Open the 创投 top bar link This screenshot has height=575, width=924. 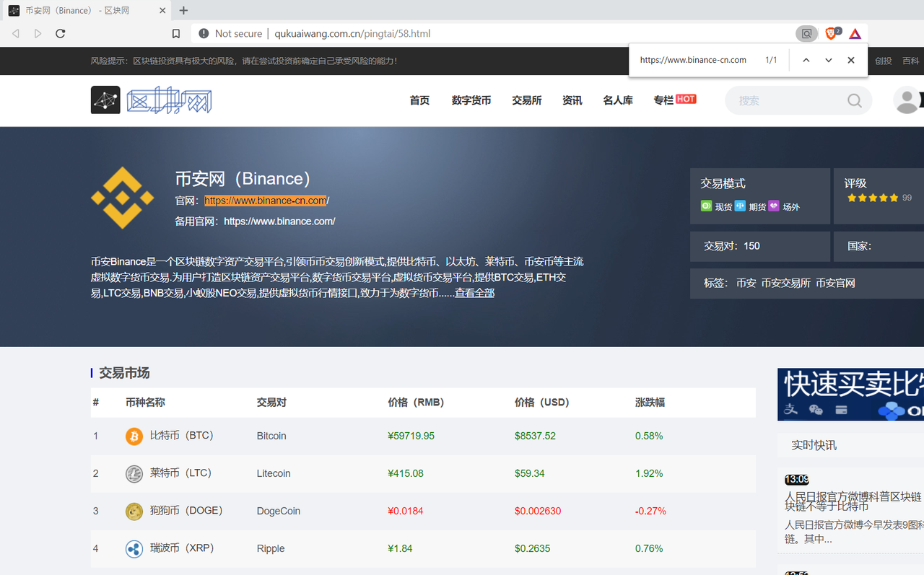point(884,61)
